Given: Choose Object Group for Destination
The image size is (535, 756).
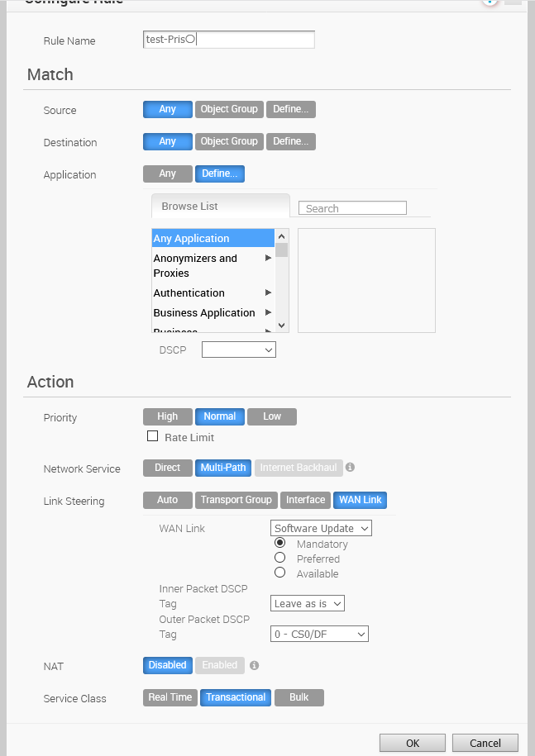Looking at the screenshot, I should coord(229,142).
